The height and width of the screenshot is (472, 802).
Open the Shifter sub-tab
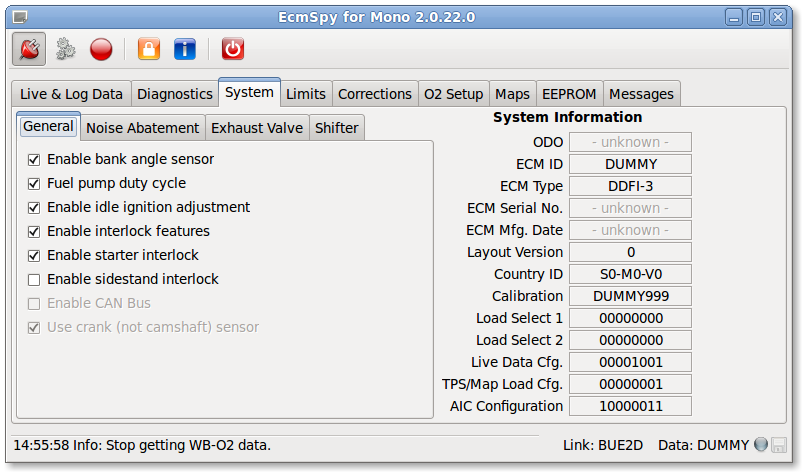pos(337,128)
